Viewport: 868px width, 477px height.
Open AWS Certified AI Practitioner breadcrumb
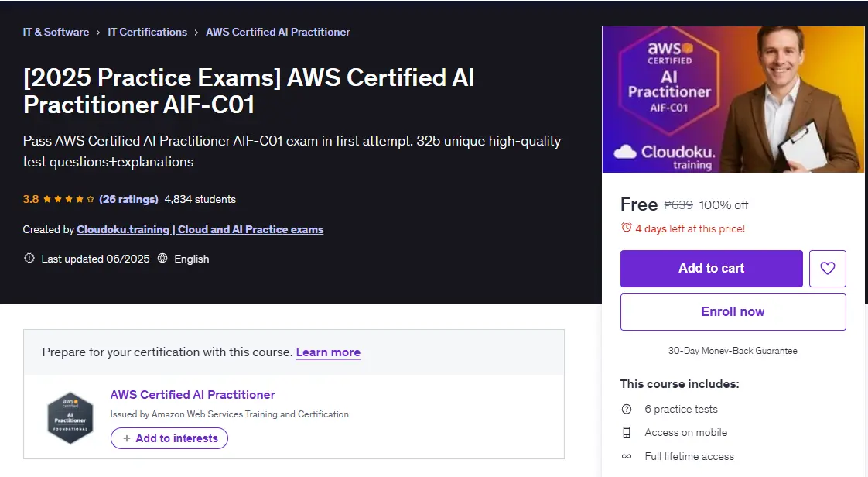point(278,32)
